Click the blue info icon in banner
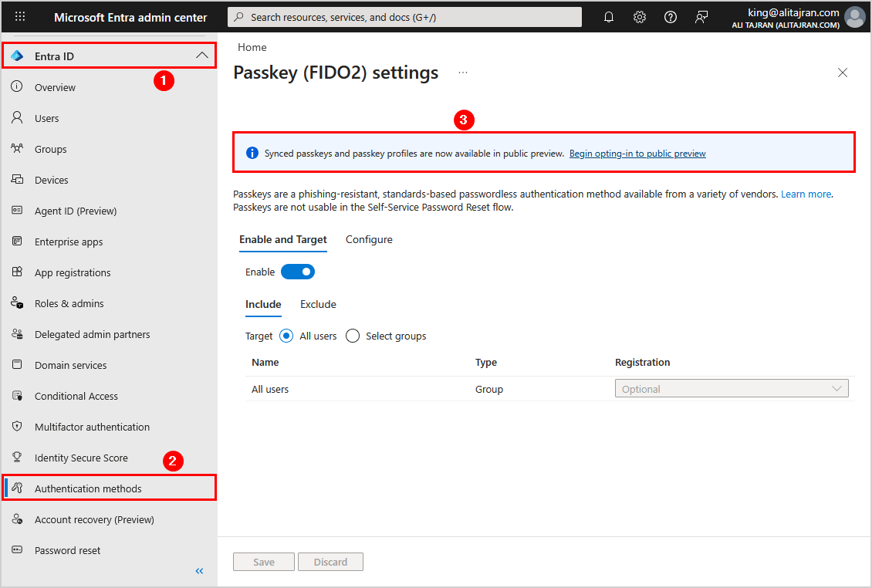This screenshot has height=588, width=872. [252, 153]
